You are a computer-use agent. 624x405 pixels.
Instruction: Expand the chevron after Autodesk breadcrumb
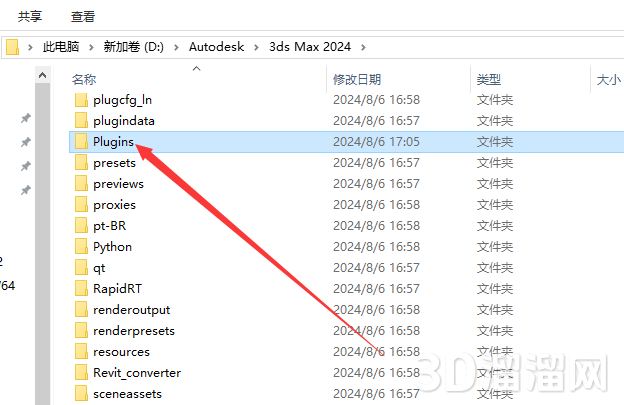(x=256, y=47)
